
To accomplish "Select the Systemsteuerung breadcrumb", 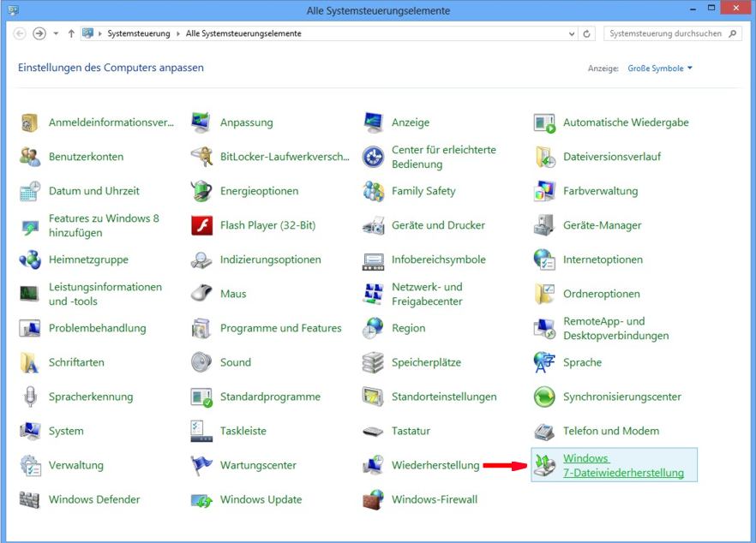I will (x=138, y=33).
